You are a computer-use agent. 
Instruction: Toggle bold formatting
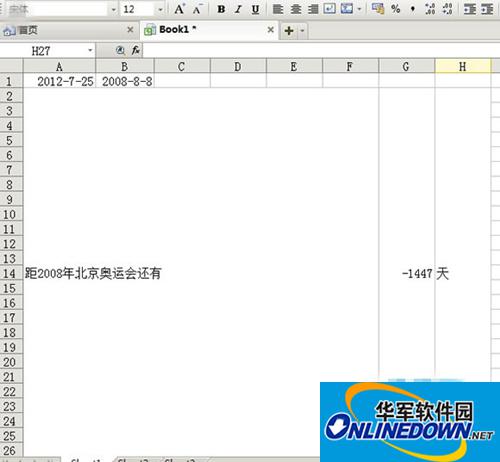coord(221,9)
